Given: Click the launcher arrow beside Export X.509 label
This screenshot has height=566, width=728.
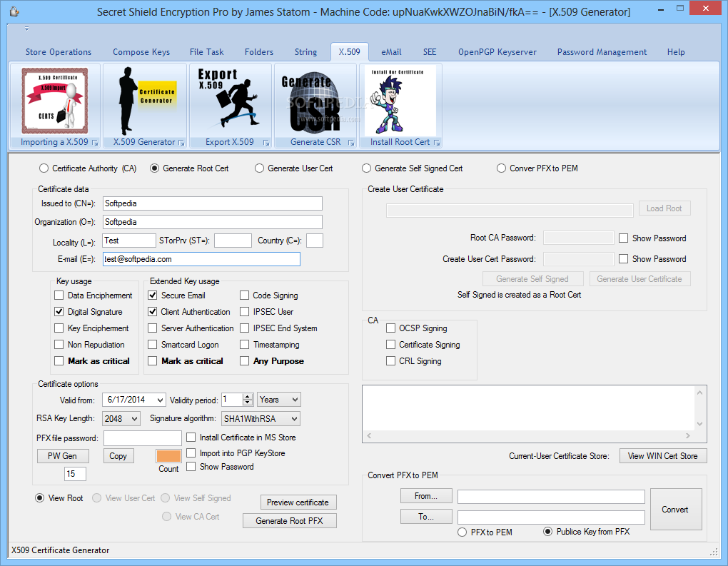Looking at the screenshot, I should point(266,143).
